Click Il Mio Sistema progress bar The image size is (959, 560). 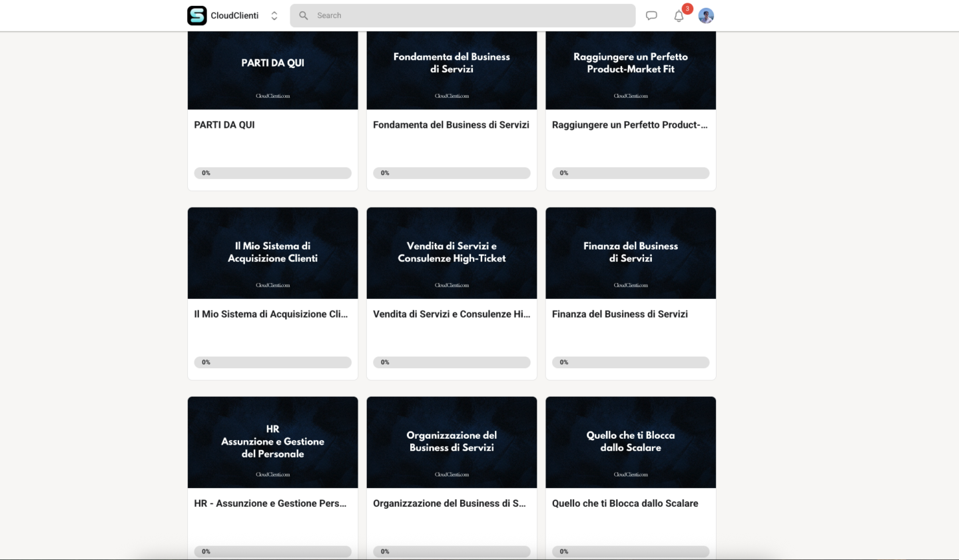click(x=273, y=362)
